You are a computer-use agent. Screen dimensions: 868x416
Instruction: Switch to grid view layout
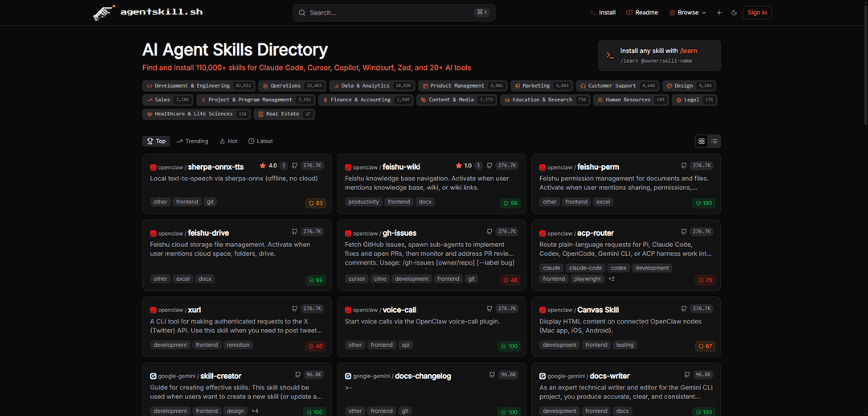702,141
